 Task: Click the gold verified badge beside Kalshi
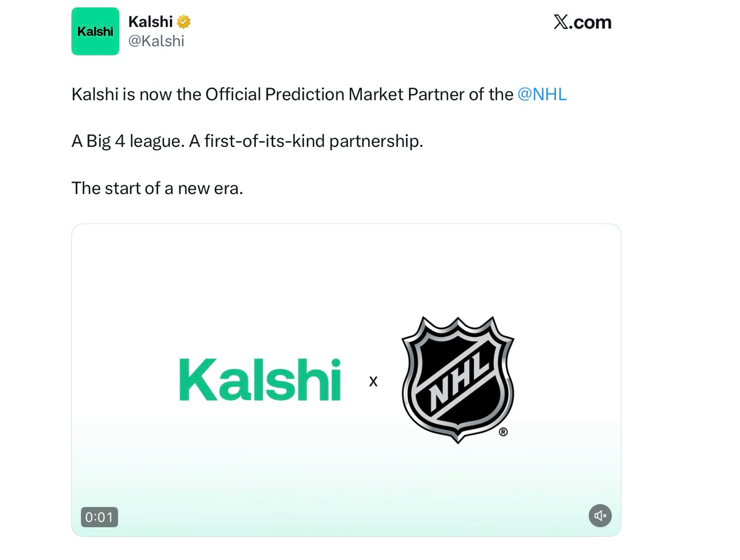(x=184, y=22)
